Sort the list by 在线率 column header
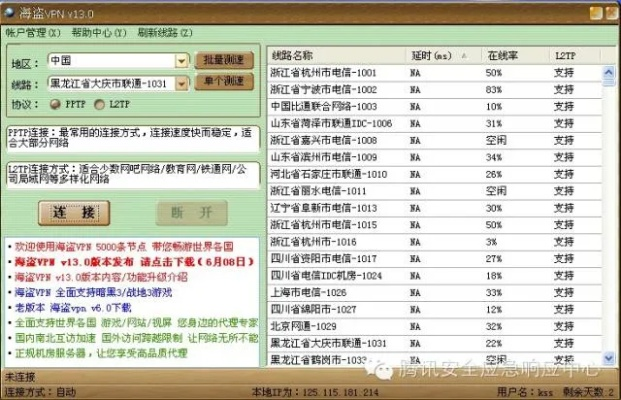This screenshot has width=621, height=400. [513, 56]
